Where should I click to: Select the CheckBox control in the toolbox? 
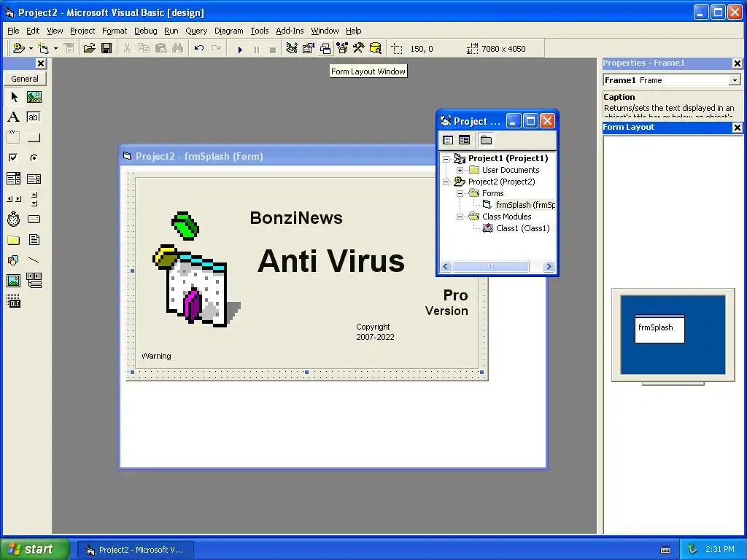click(14, 157)
